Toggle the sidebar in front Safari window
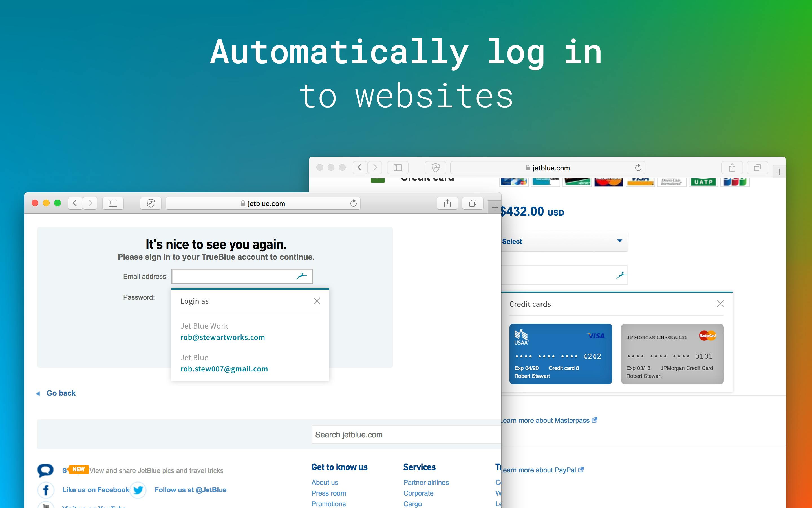The width and height of the screenshot is (812, 508). (113, 203)
